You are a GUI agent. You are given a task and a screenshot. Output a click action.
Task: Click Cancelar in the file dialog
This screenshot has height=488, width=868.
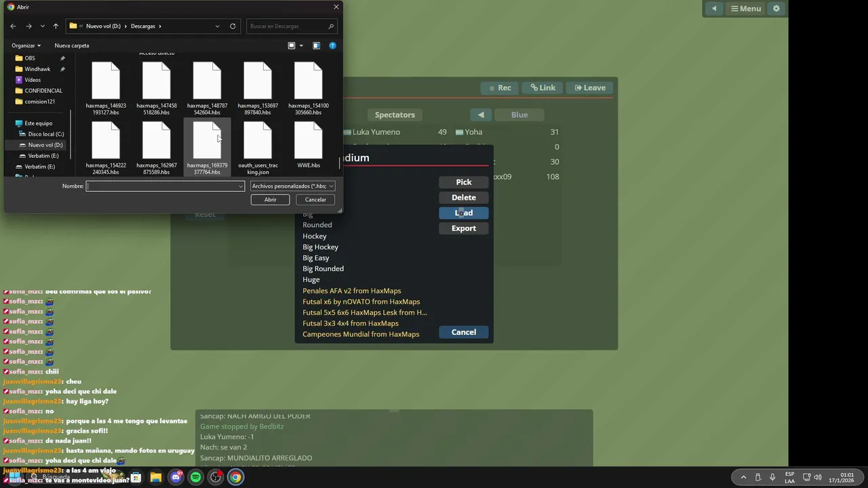(315, 199)
